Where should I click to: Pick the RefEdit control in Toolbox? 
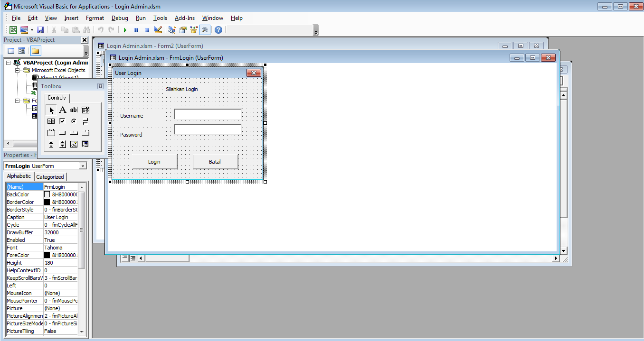[85, 144]
